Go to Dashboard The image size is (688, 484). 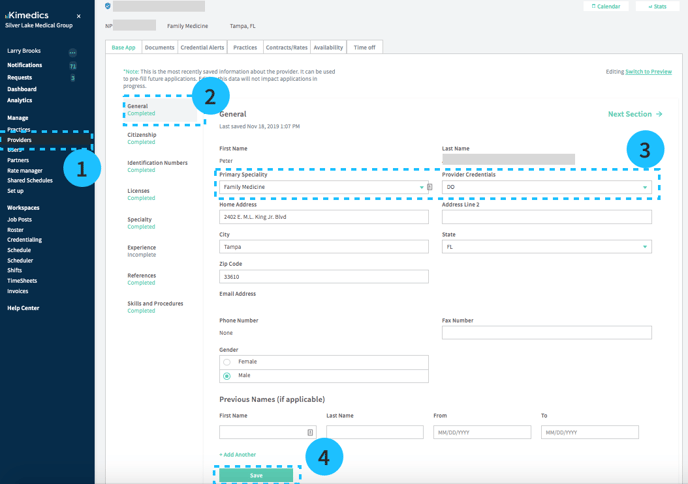22,89
